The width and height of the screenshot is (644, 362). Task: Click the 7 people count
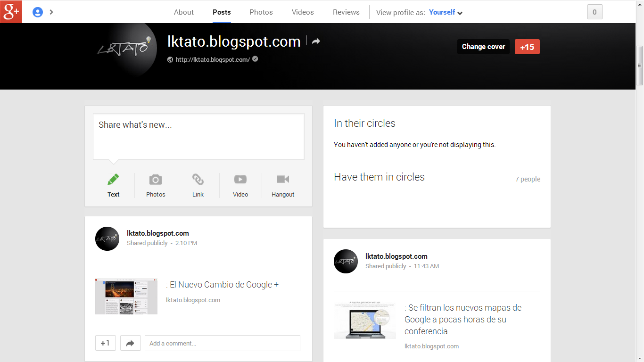click(528, 179)
